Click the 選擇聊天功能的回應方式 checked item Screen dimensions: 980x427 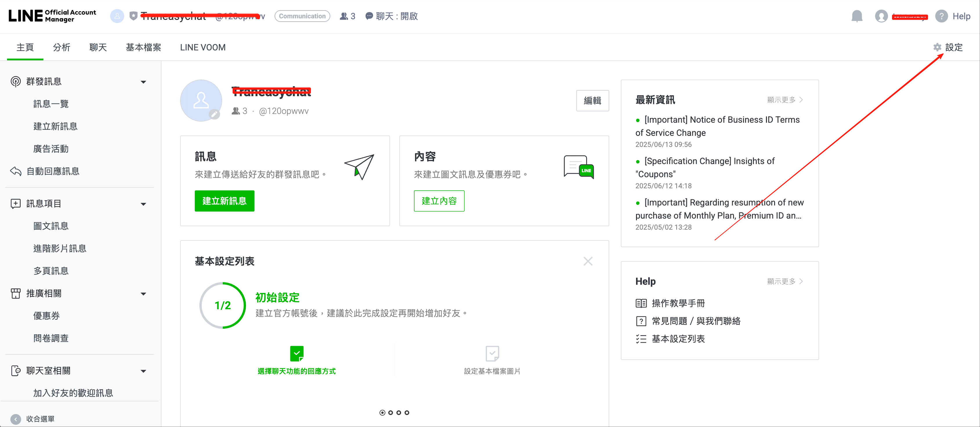pyautogui.click(x=296, y=360)
